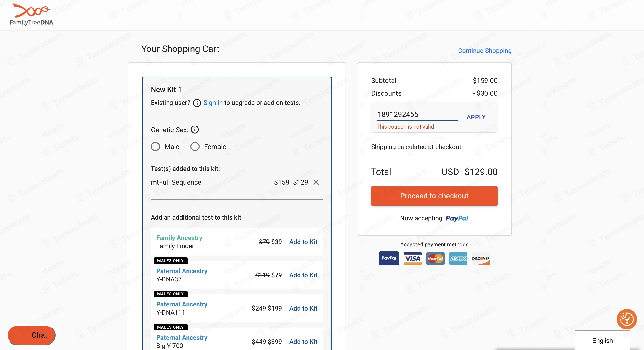Click the Subtotal $159.00 value

pyautogui.click(x=485, y=81)
